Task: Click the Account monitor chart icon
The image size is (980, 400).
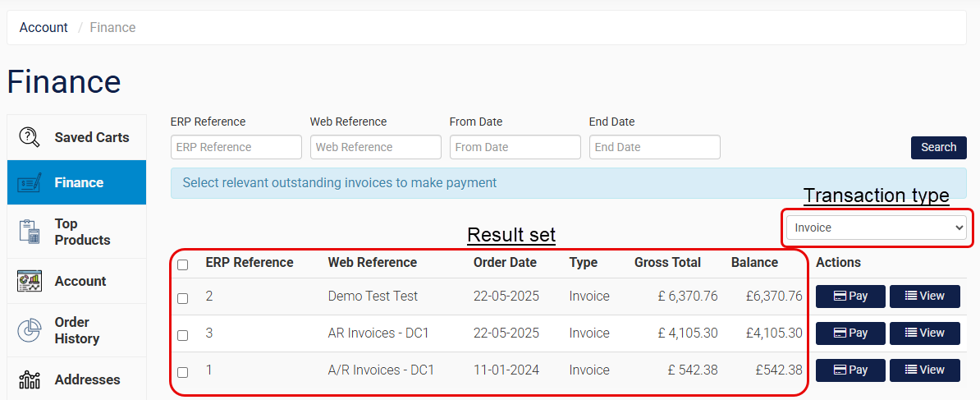Action: coord(30,281)
